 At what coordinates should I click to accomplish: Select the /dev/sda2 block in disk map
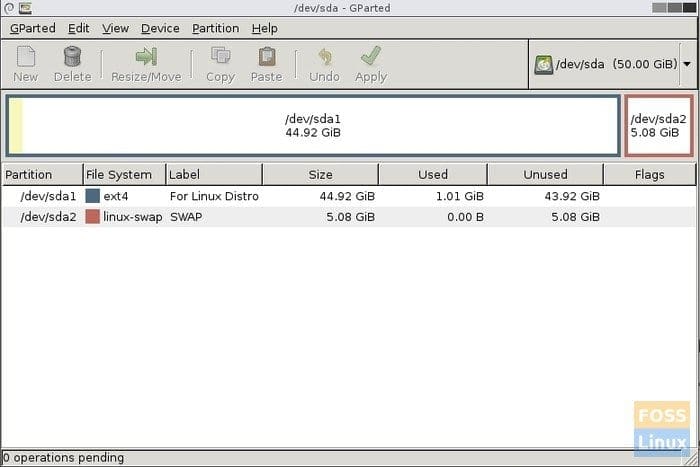(659, 126)
